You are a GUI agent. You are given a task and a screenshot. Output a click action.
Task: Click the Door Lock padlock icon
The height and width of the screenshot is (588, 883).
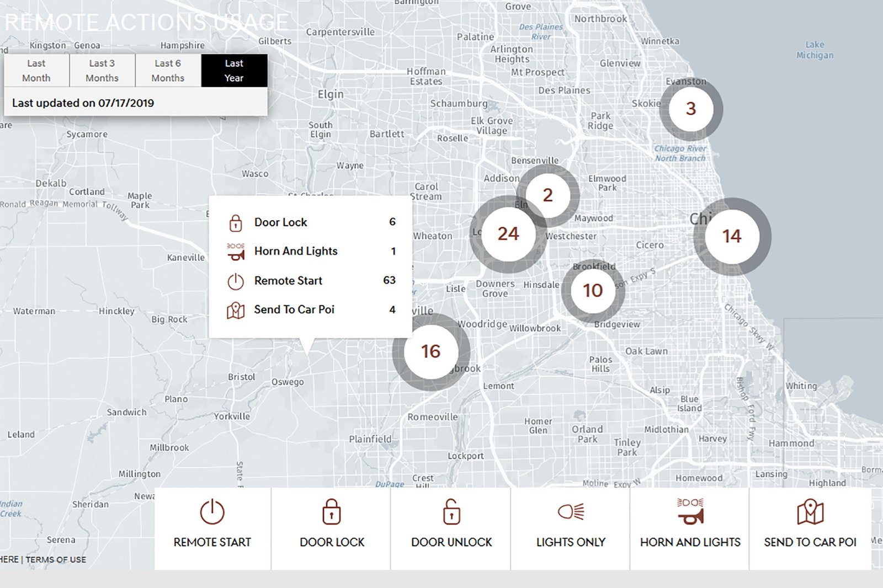(x=332, y=512)
